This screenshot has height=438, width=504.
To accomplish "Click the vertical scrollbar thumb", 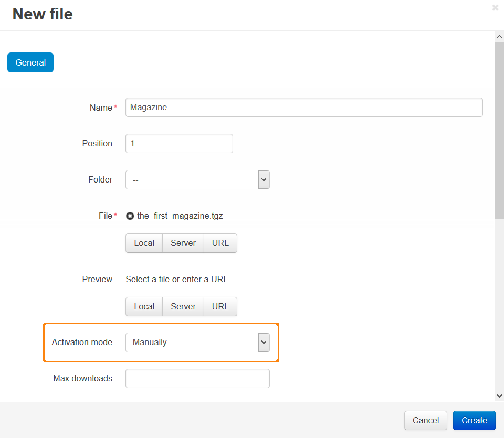I will click(499, 131).
